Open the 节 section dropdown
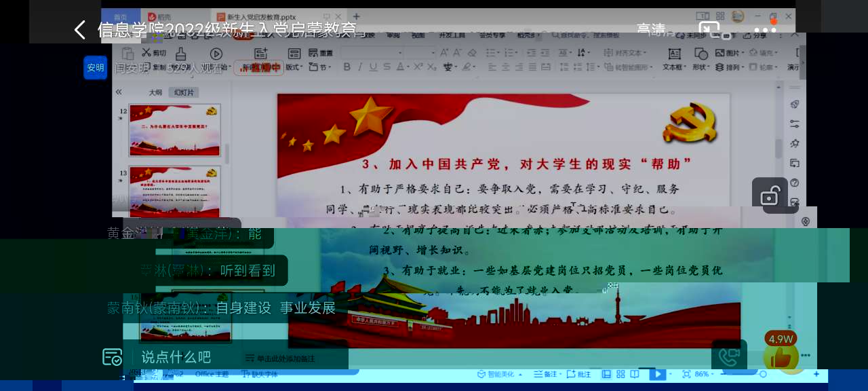The image size is (868, 391). tap(321, 67)
